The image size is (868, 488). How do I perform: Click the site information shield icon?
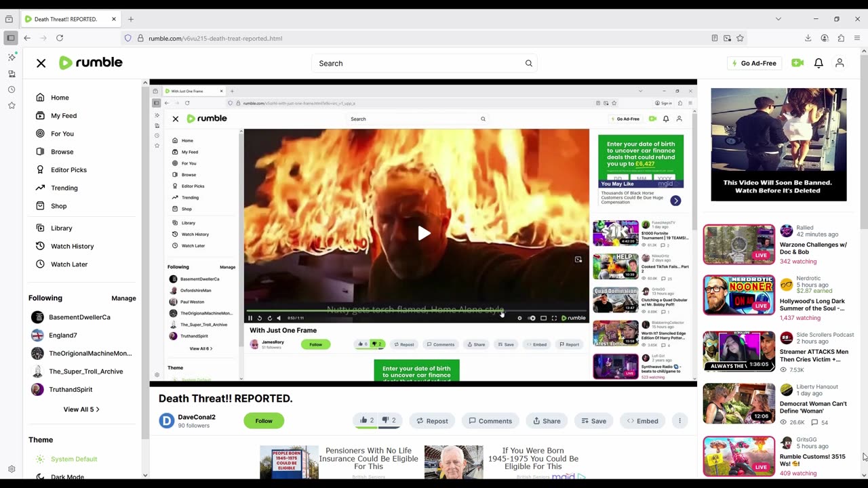[x=127, y=38]
